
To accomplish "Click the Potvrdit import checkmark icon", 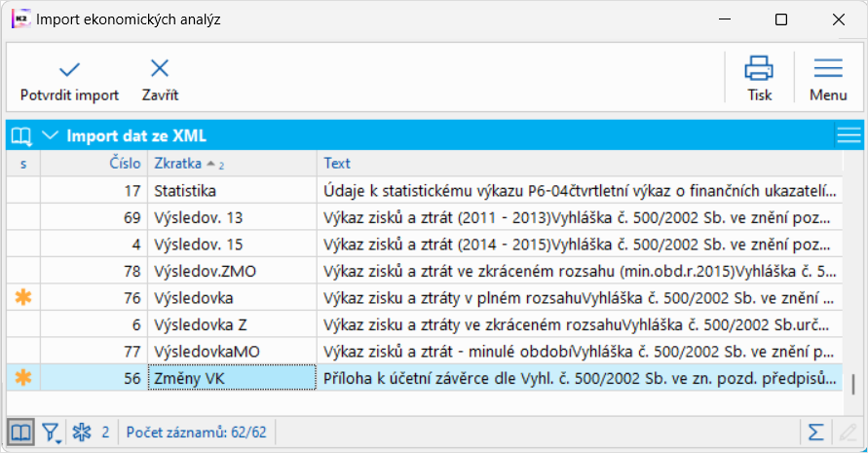I will pyautogui.click(x=69, y=69).
